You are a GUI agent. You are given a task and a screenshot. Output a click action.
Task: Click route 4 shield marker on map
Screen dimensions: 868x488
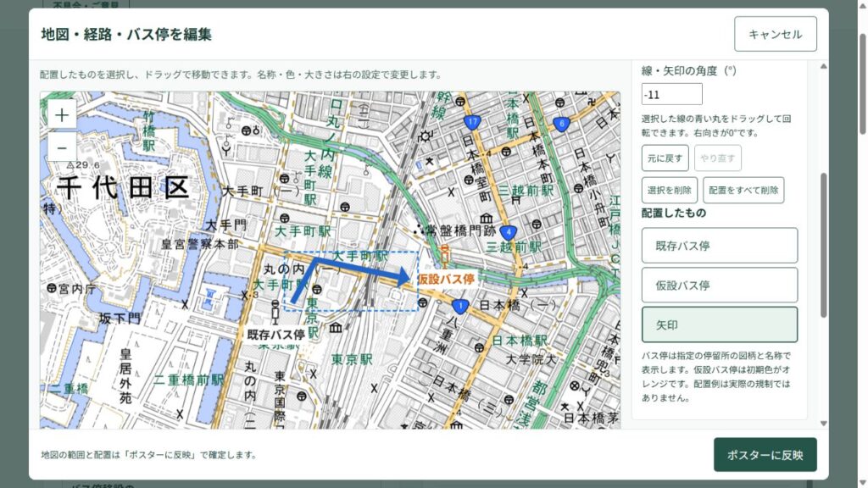pyautogui.click(x=509, y=232)
